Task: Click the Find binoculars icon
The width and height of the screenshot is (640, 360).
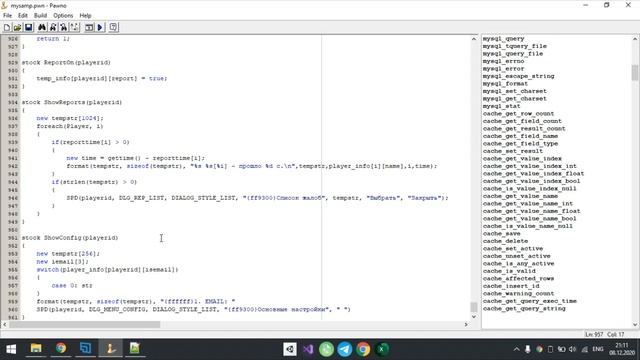Action: (x=42, y=27)
